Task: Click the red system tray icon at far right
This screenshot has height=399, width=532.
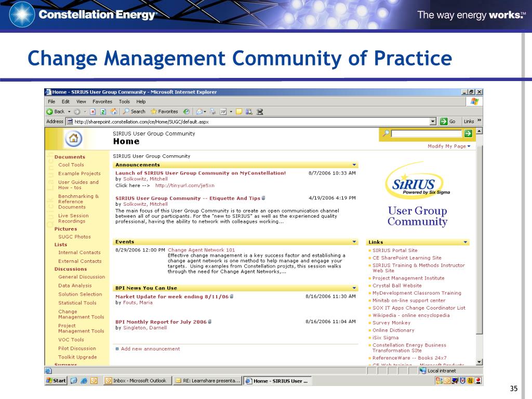Action: (x=478, y=381)
